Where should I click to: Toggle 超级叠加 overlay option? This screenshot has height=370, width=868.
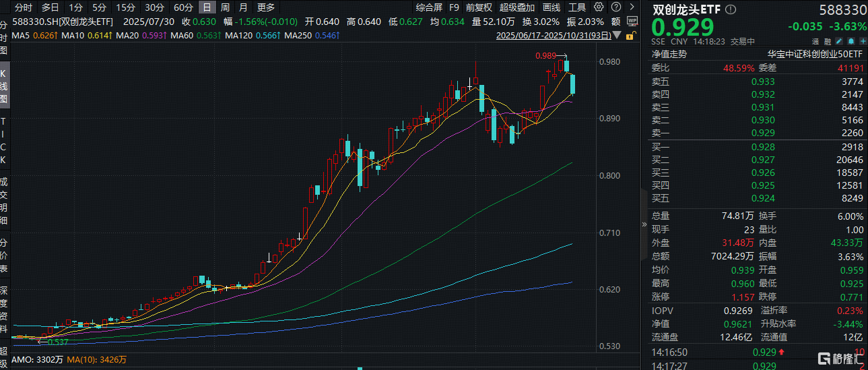click(516, 7)
